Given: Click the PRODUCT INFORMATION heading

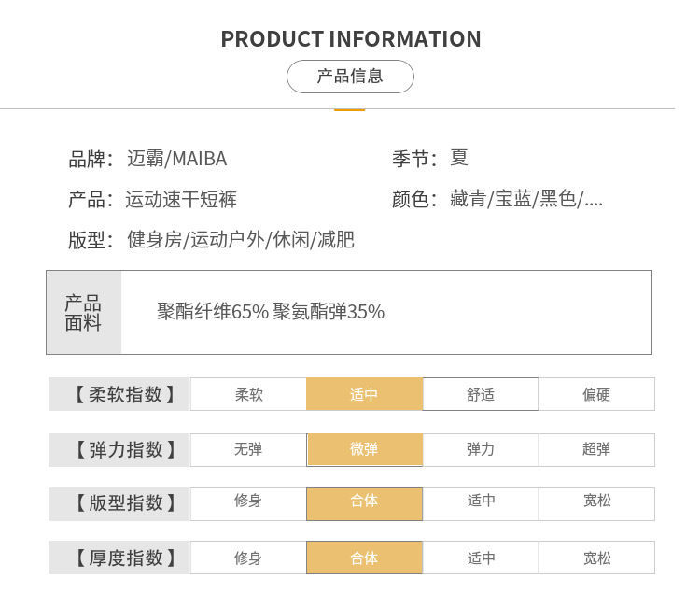Looking at the screenshot, I should (351, 39).
